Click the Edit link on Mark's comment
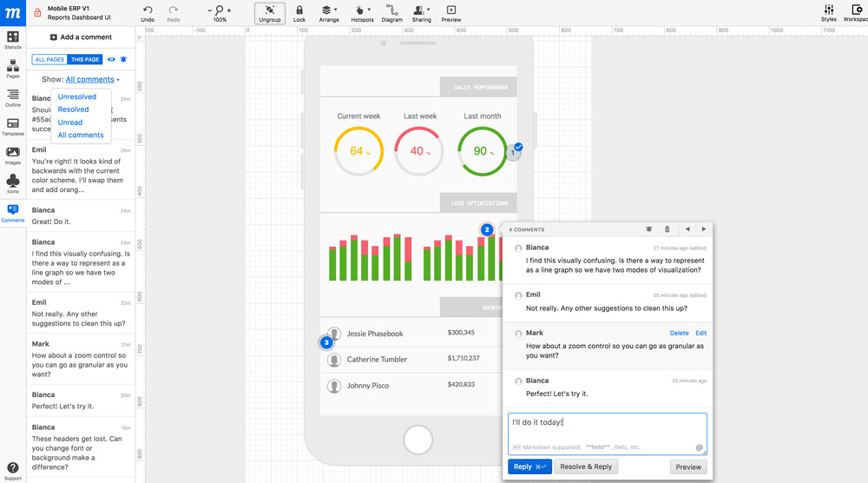 pyautogui.click(x=700, y=333)
